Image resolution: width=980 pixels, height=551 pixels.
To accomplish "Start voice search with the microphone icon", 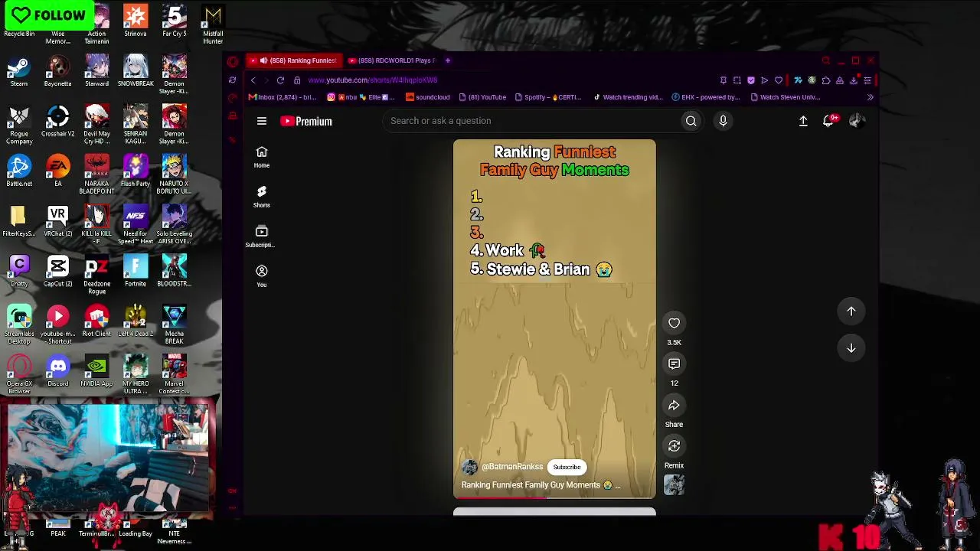I will coord(723,121).
